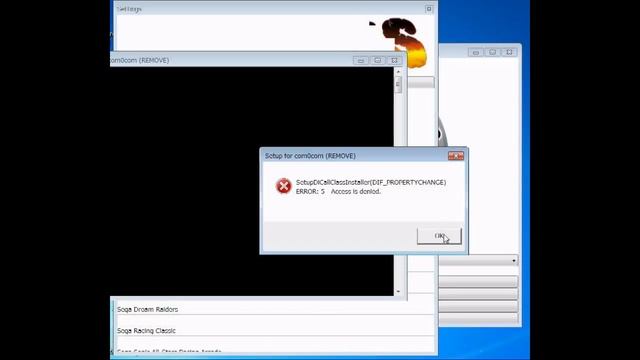This screenshot has height=360, width=640.
Task: Click the error message text in dialog
Action: 371,187
